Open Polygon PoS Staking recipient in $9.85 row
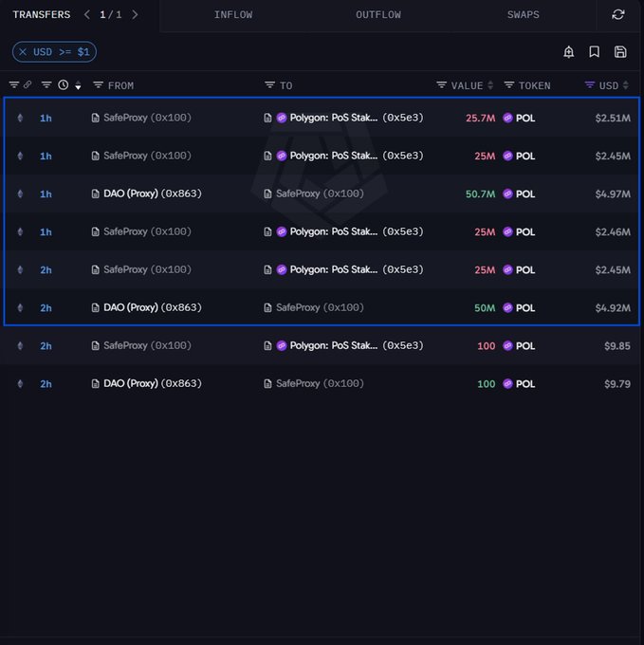Screen dimensions: 644x645 [356, 345]
